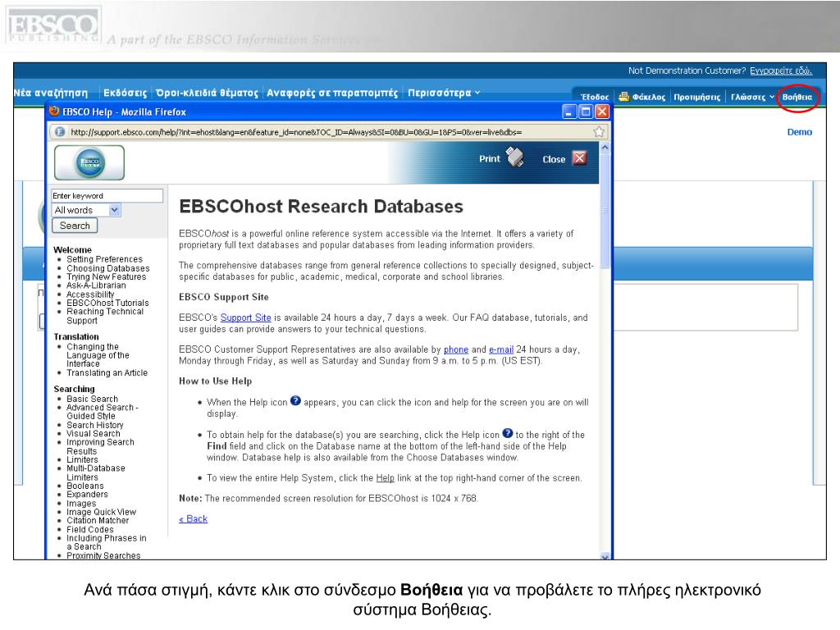Open Image Quick View help topic

coord(101,512)
